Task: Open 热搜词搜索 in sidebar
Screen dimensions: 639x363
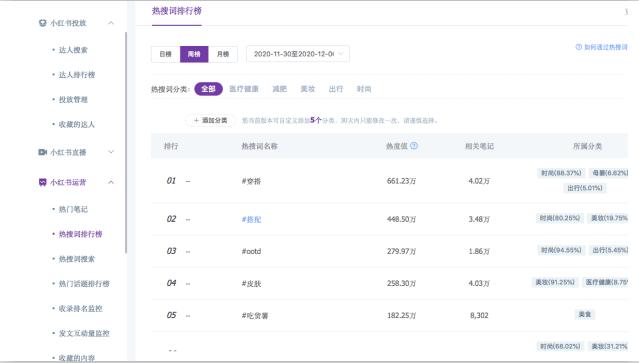Action: coord(77,259)
